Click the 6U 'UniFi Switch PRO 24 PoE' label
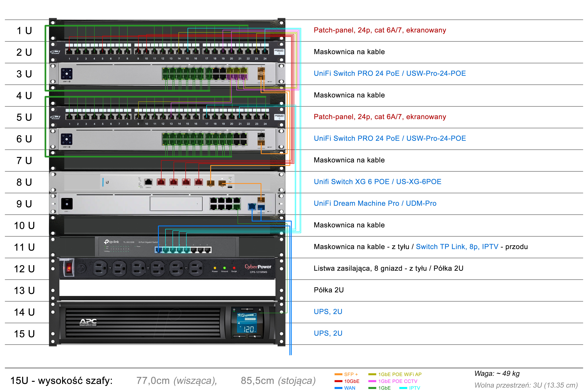Viewport: 588px width, 392px height. pyautogui.click(x=390, y=138)
